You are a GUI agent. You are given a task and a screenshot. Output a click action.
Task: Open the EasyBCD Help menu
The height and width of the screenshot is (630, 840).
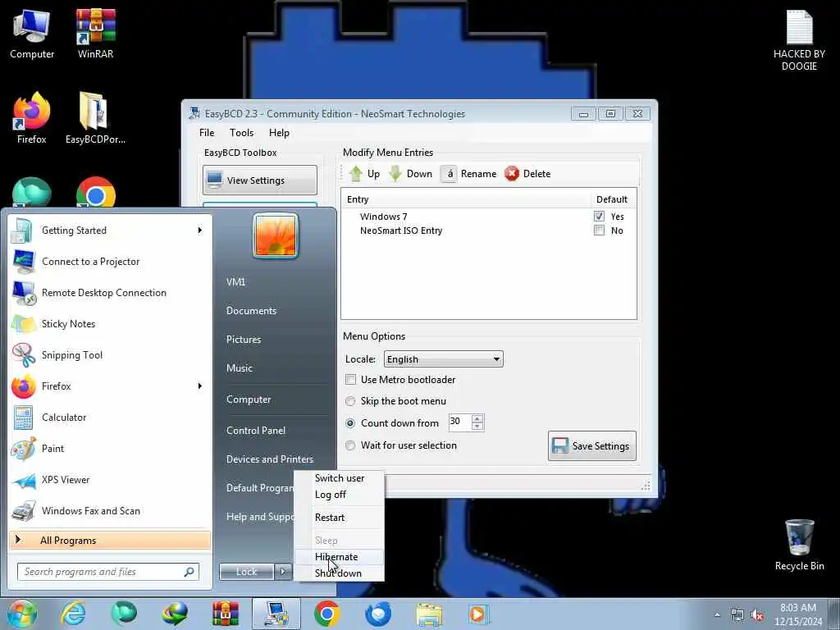tap(279, 133)
